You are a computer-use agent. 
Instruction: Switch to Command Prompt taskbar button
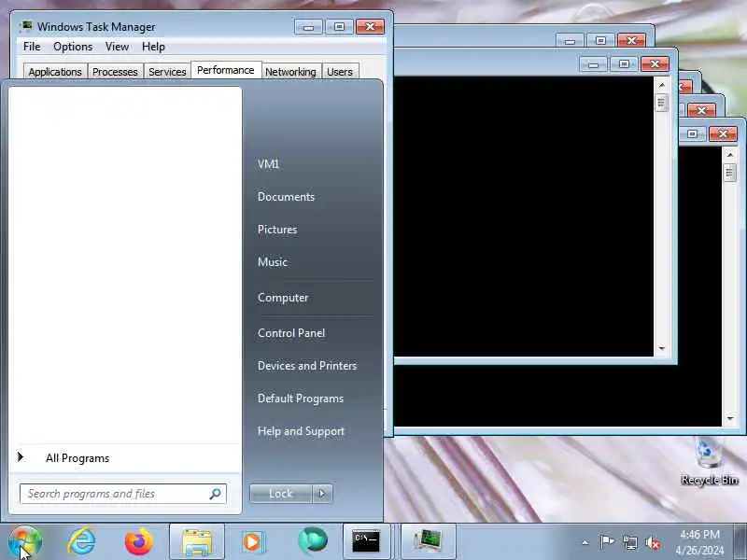(366, 542)
